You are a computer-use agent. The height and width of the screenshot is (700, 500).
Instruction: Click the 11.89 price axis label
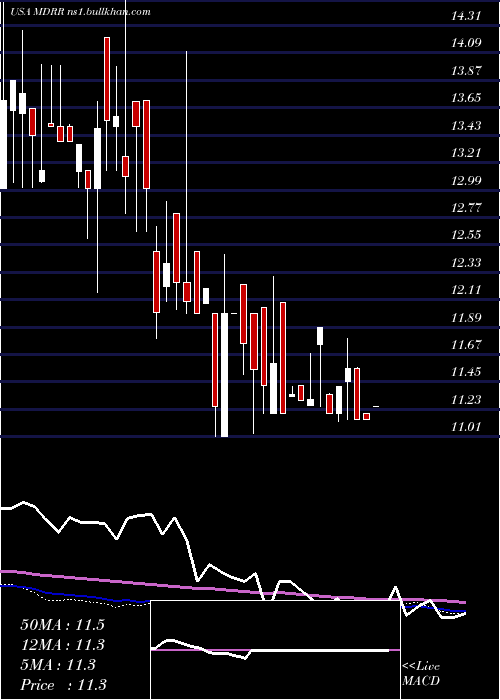point(466,317)
